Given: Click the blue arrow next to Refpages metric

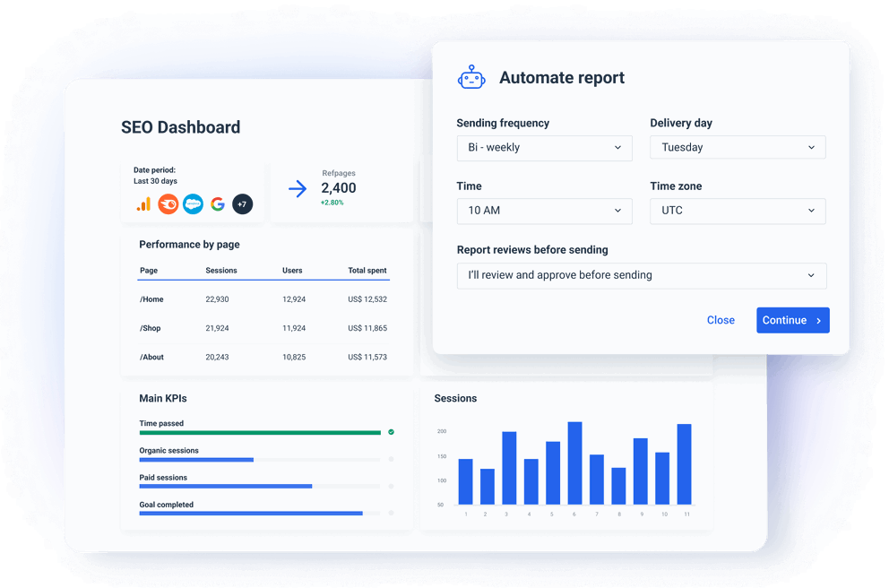Looking at the screenshot, I should (x=297, y=188).
